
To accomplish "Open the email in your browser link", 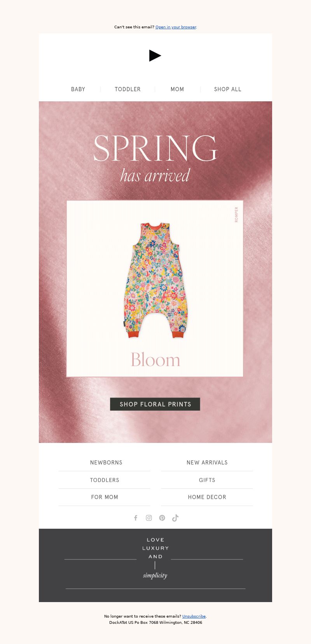I will pos(176,27).
